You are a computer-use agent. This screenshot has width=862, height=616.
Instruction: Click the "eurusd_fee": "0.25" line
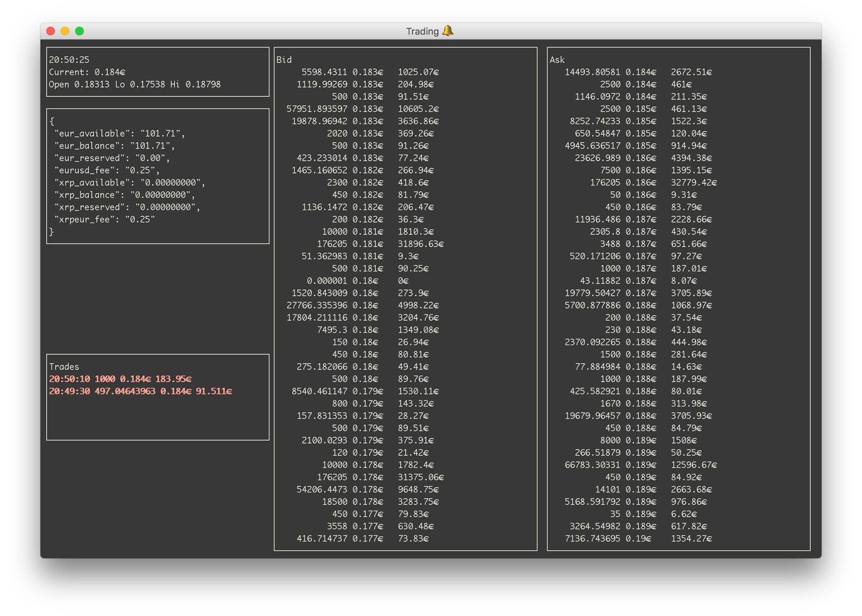107,170
